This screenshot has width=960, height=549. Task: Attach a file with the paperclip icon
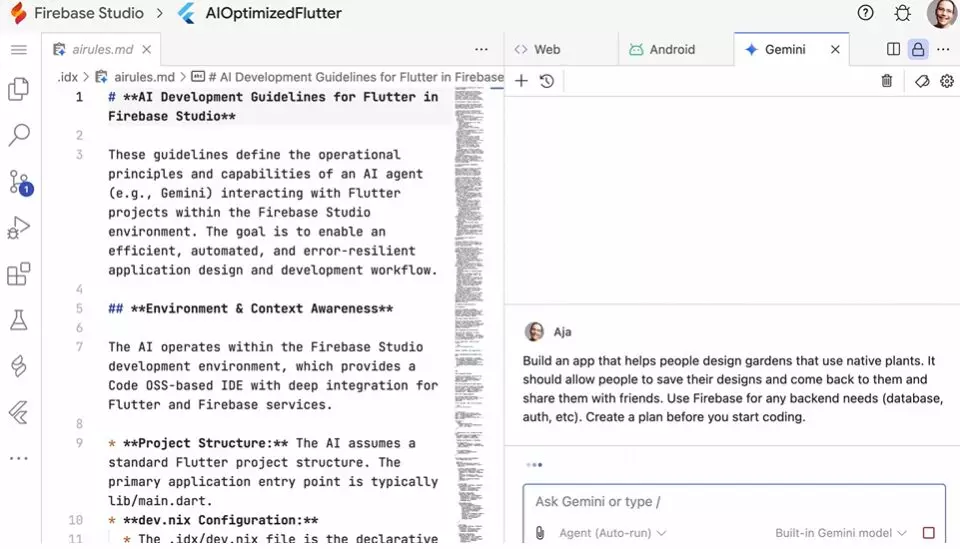[x=539, y=533]
